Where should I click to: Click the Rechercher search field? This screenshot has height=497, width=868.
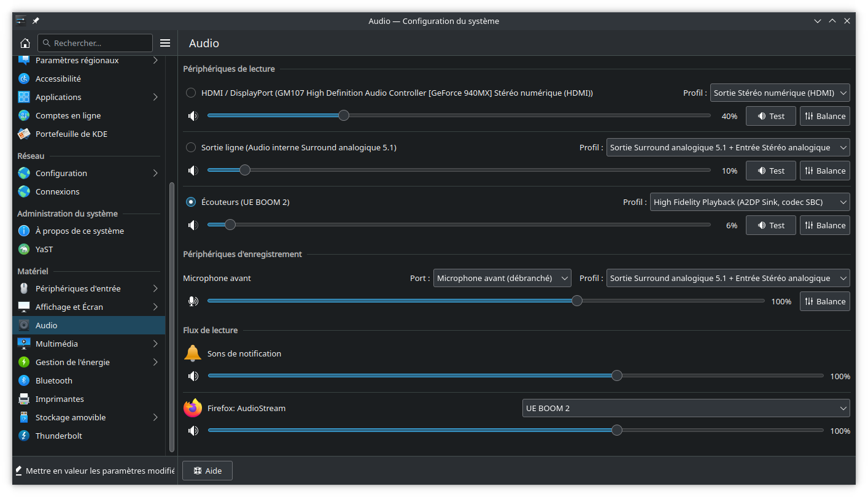point(95,43)
